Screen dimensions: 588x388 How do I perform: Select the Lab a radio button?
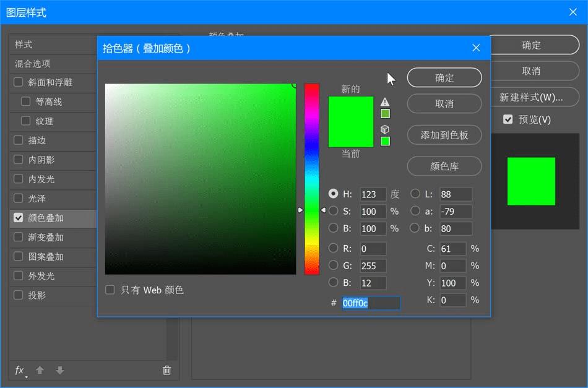coord(415,211)
